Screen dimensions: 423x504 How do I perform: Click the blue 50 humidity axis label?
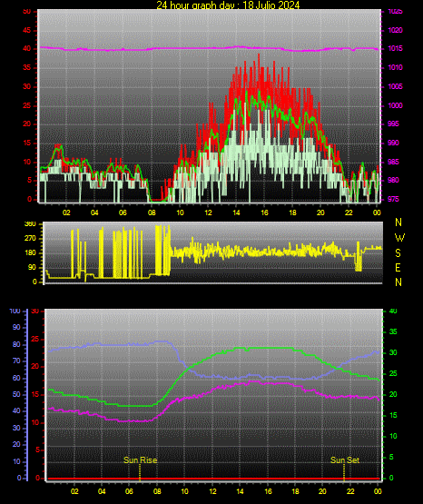coord(16,394)
